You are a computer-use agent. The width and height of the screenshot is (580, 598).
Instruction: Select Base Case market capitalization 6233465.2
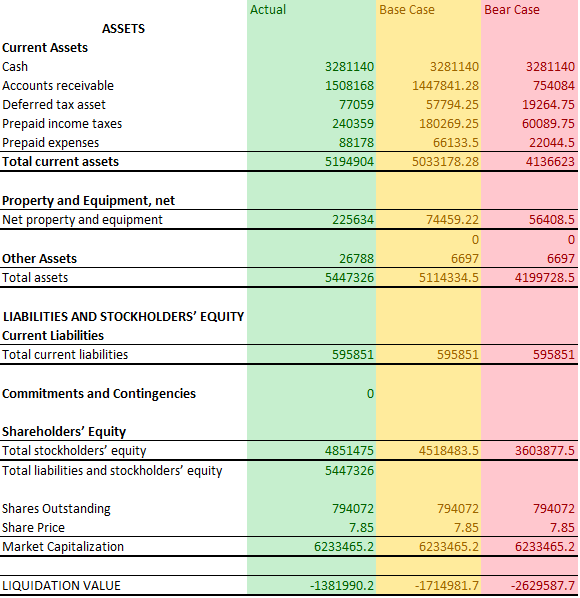[428, 547]
